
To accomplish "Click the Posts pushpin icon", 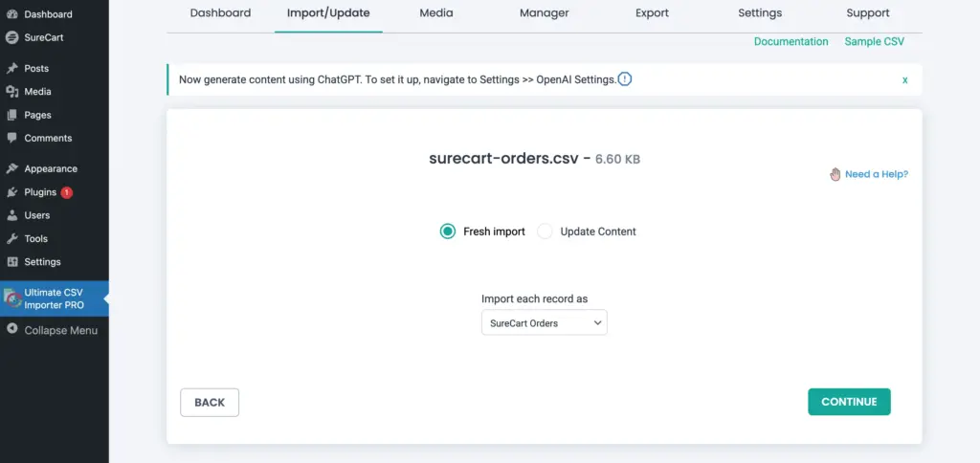I will click(11, 69).
